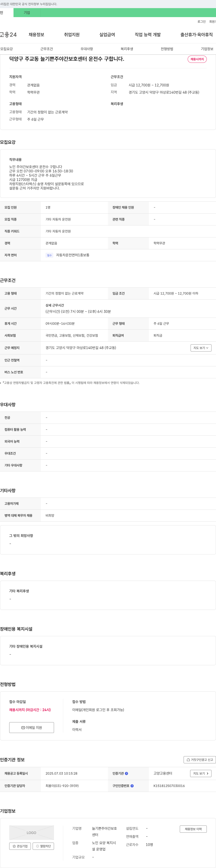This screenshot has width=216, height=868.
Task: Click the 거짓구인광고 신고 button
Action: 200,760
